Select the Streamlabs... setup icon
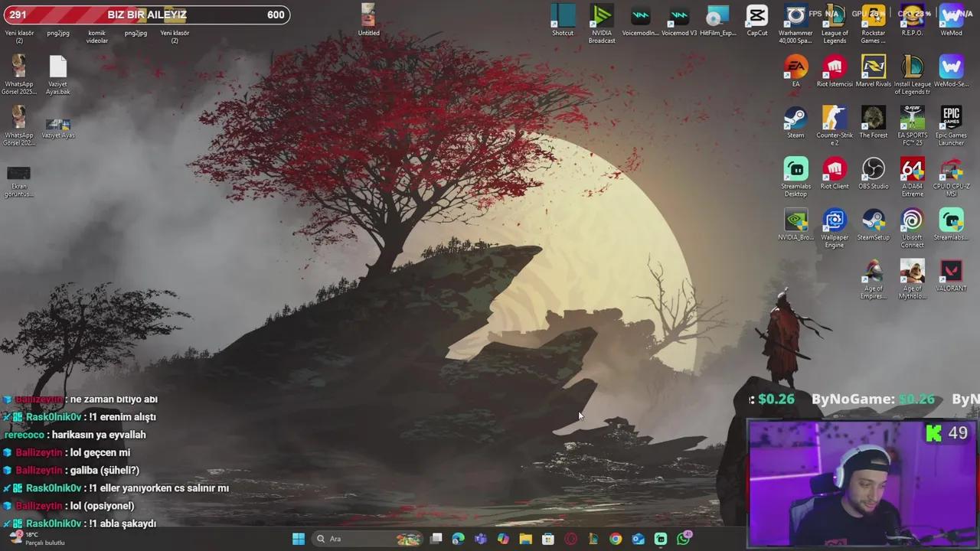This screenshot has height=551, width=980. (x=951, y=225)
